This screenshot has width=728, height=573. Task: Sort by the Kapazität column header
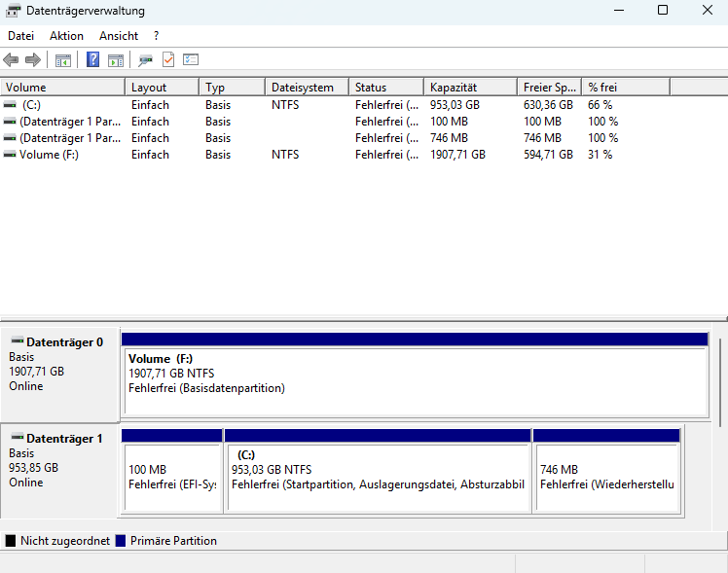coord(470,88)
